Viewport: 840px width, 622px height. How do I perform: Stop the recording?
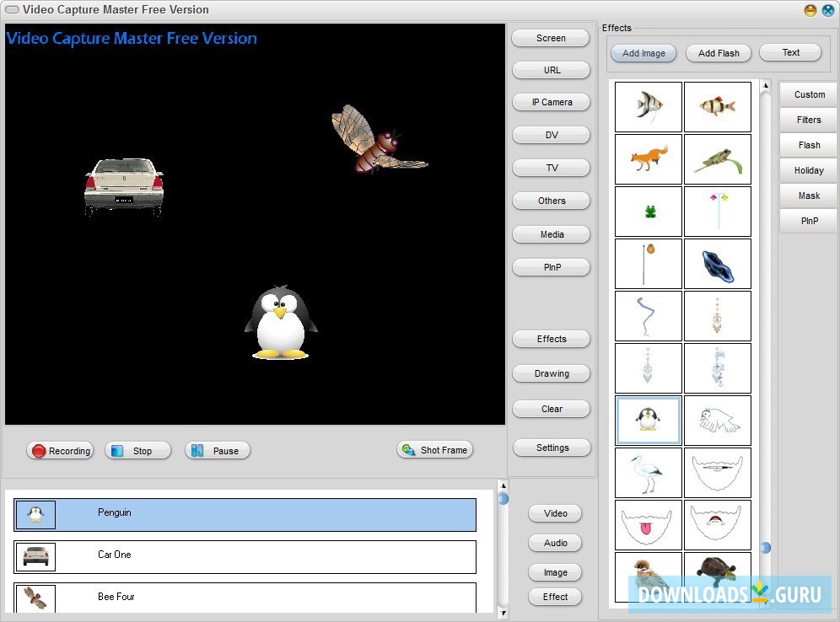pyautogui.click(x=137, y=450)
